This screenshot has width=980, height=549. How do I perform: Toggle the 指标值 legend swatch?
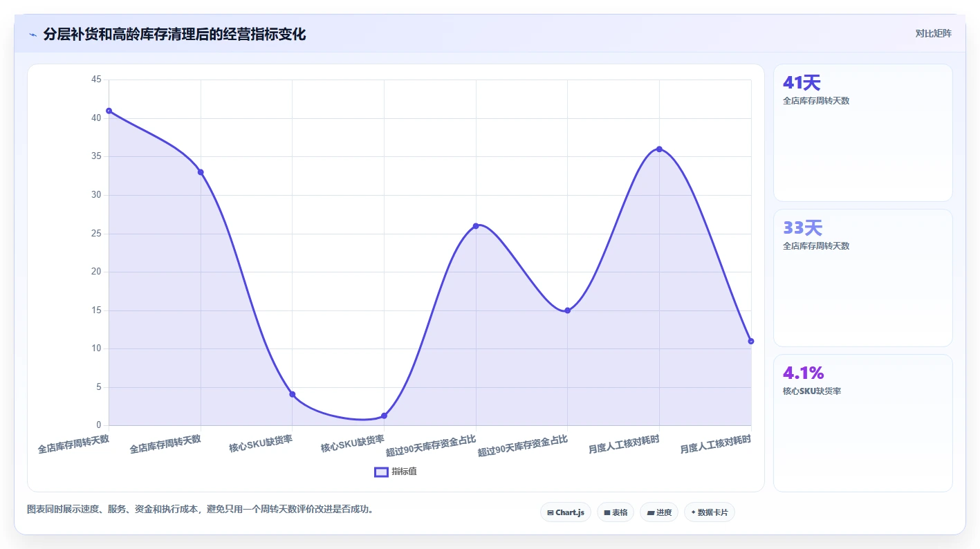point(381,472)
